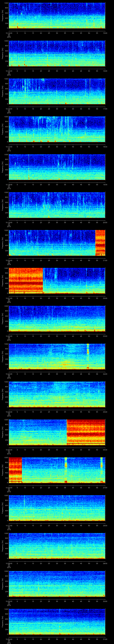Screen dimensions: 114x644
Task: Click the 10:24:00 spectrogram panel
Action: (x=57, y=394)
